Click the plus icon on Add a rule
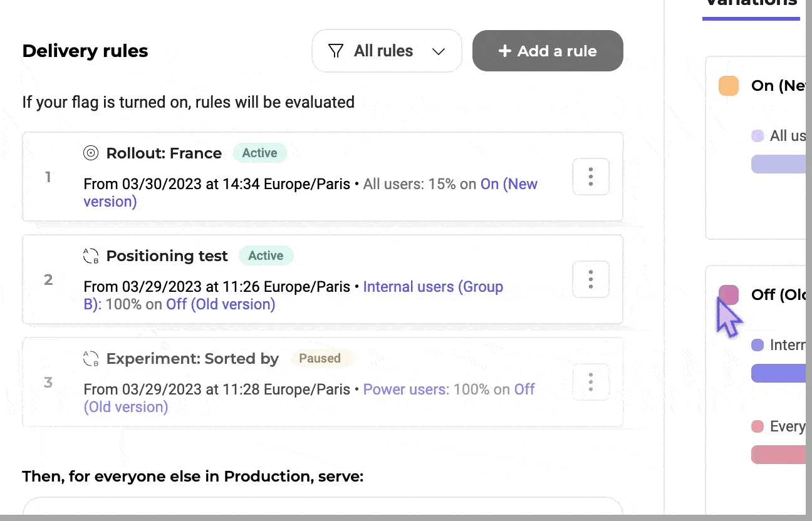 click(x=504, y=51)
